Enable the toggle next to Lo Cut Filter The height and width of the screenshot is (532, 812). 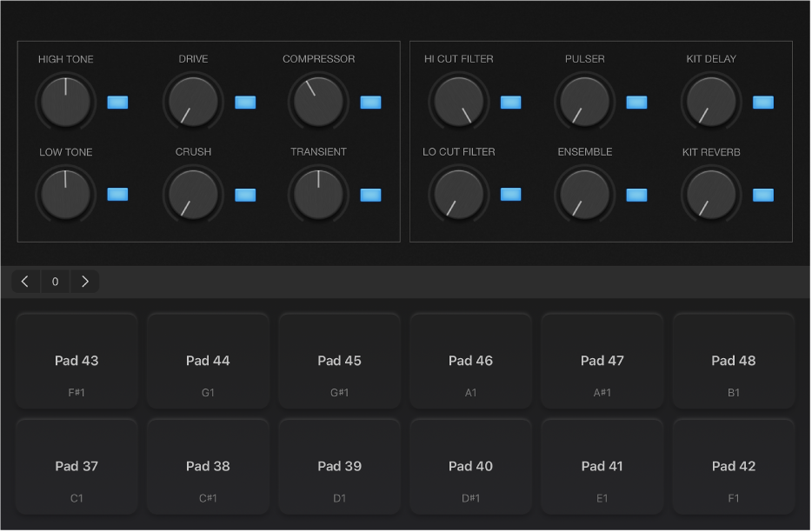pyautogui.click(x=511, y=195)
